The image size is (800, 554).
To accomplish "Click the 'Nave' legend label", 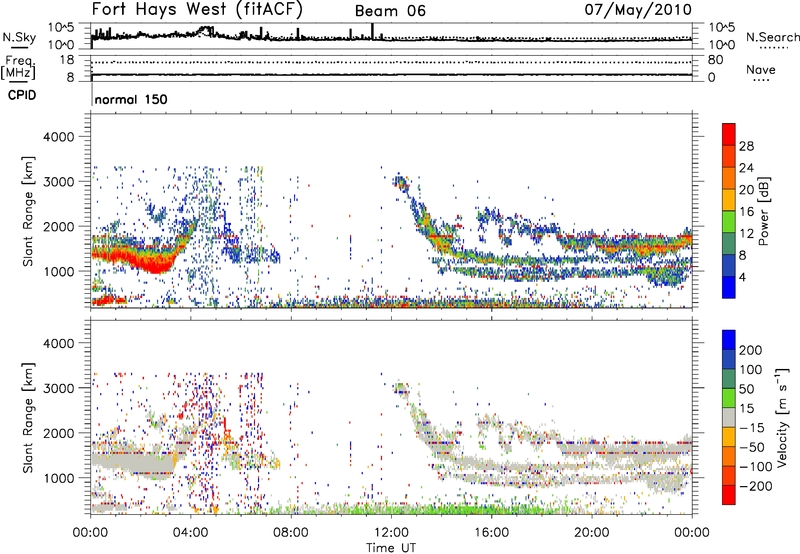I will tap(761, 70).
